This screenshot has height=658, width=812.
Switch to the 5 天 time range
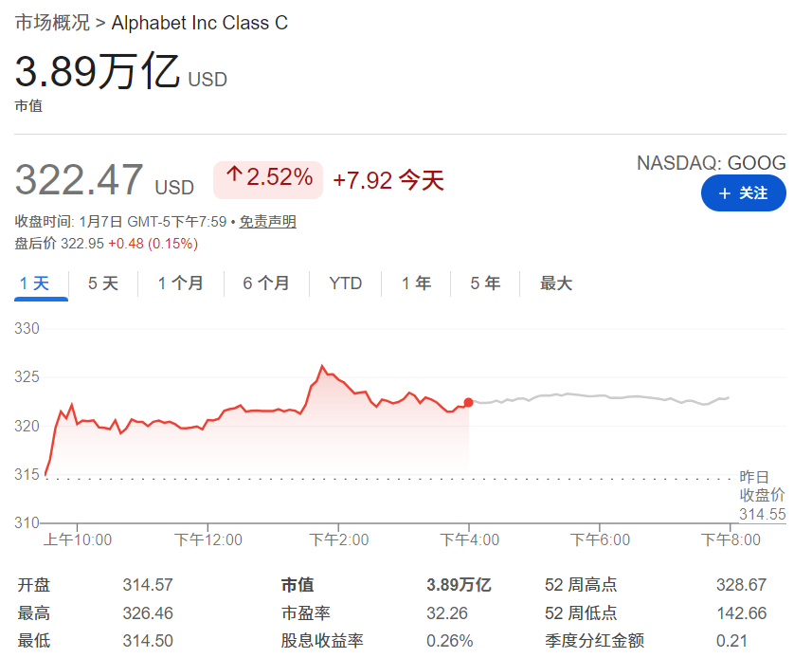[x=102, y=283]
